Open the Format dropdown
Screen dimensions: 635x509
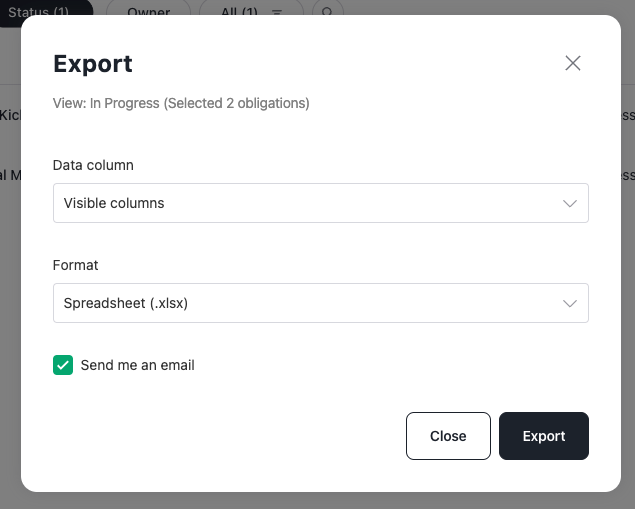pos(321,303)
